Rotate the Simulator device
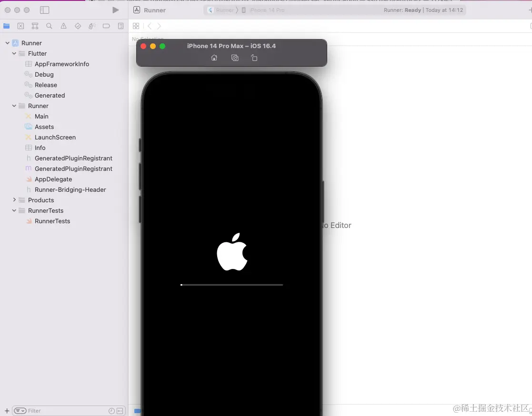 coord(254,58)
